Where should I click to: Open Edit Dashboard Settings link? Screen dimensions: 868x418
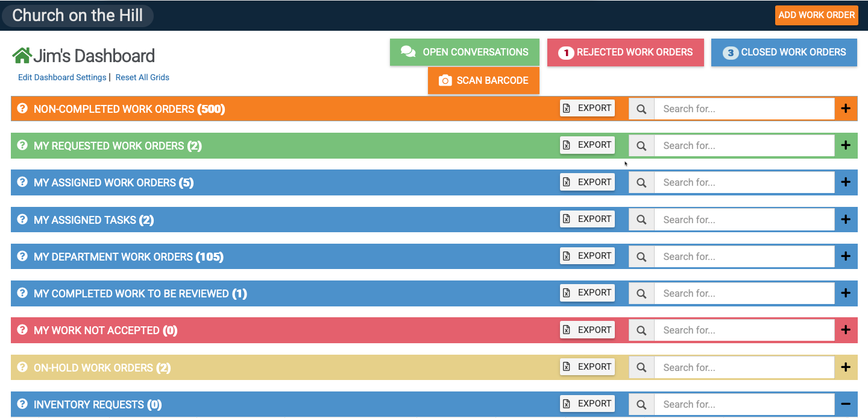(x=62, y=77)
